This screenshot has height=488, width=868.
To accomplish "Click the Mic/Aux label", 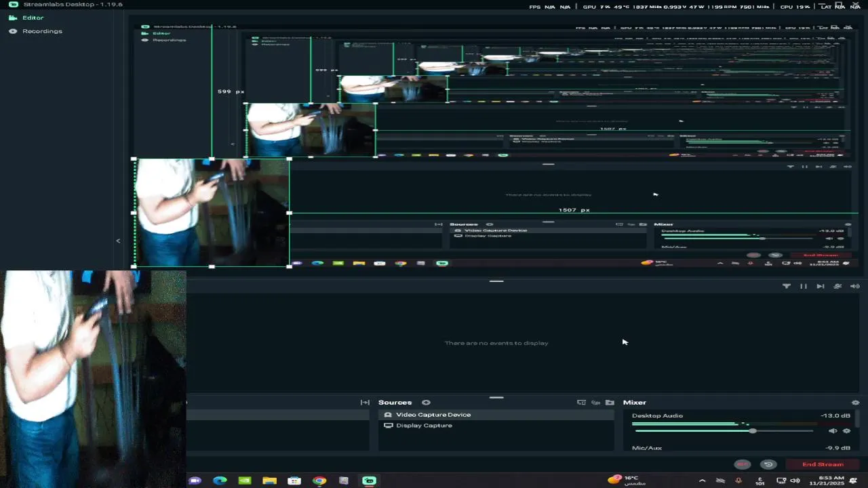I will 647,448.
